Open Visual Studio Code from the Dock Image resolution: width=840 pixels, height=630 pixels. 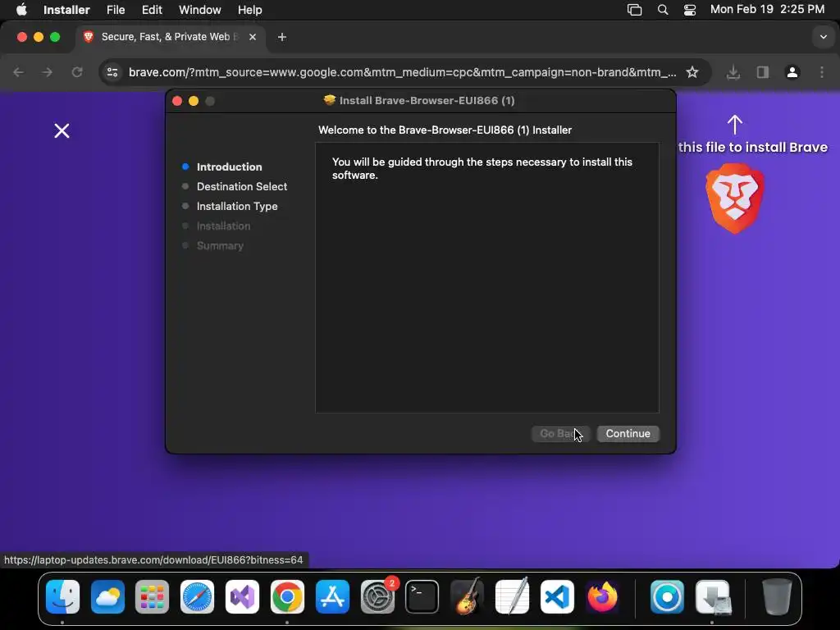[557, 597]
